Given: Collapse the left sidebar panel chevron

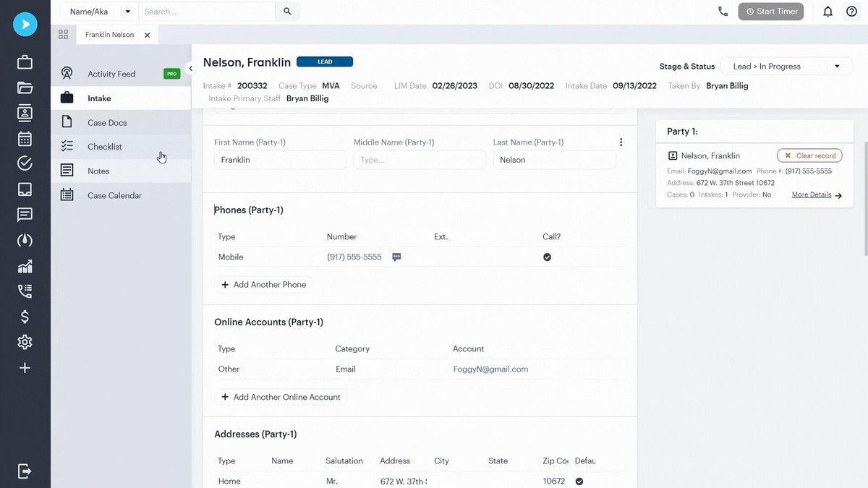Looking at the screenshot, I should click(190, 69).
